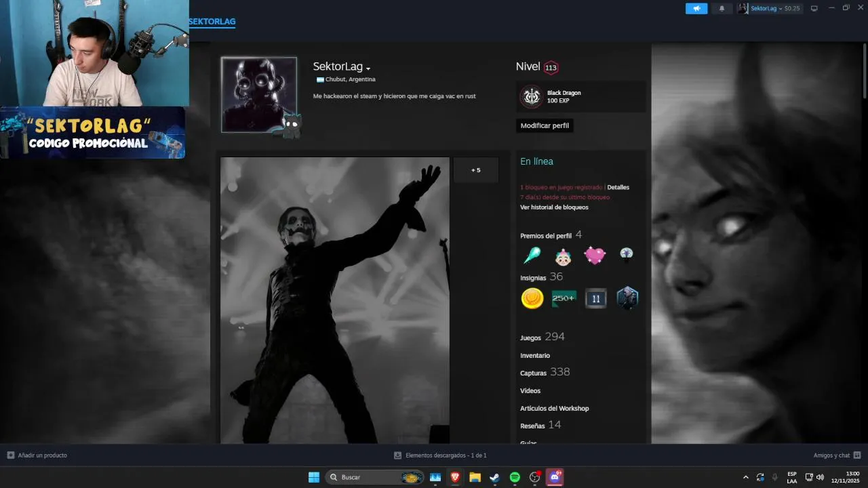Open the SEKTORLAG profile tab
This screenshot has width=868, height=488.
212,22
